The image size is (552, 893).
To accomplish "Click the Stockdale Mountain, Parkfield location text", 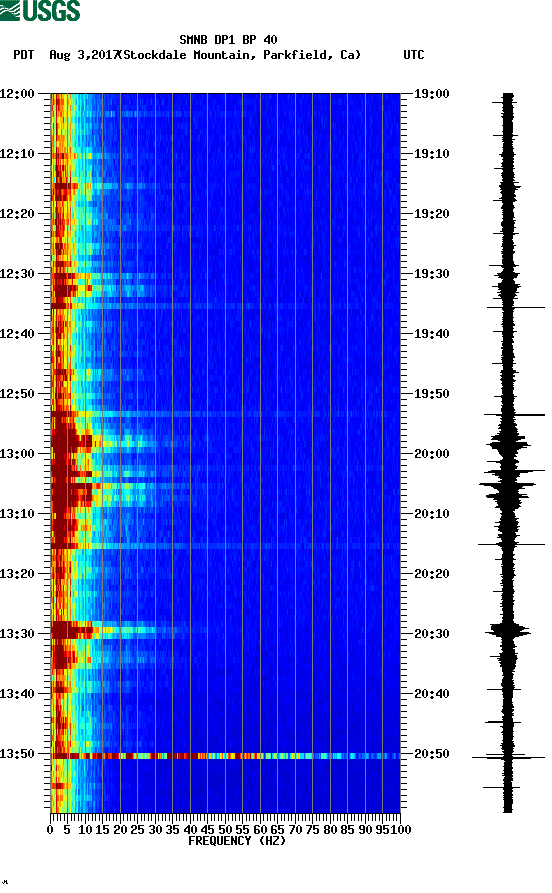I will pos(241,55).
